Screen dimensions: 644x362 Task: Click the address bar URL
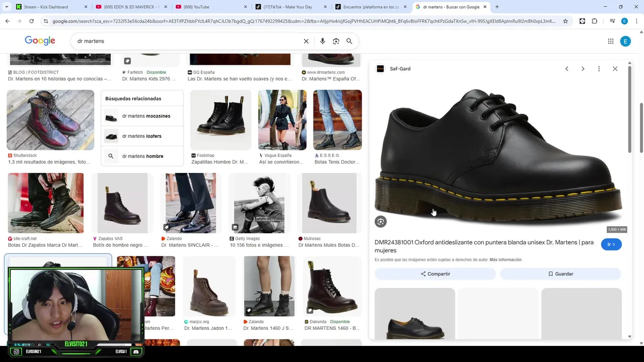[304, 21]
